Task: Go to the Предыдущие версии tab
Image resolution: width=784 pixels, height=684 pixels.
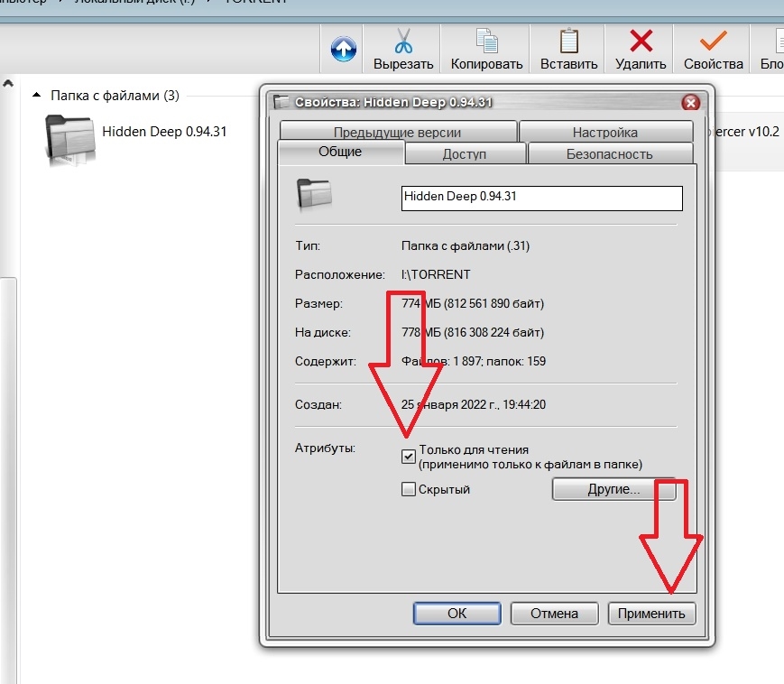Action: tap(397, 132)
